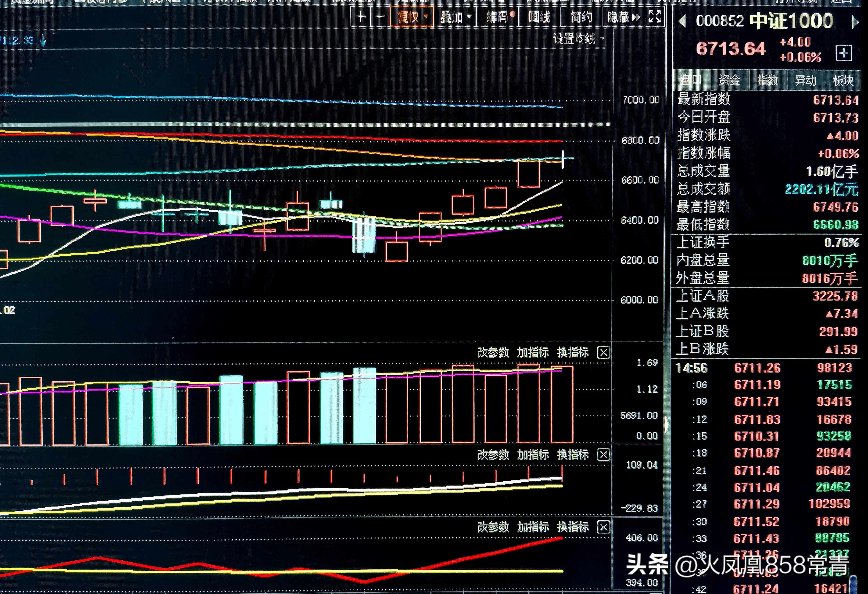
Task: Click 换指标 in the MACD panel
Action: pos(573,455)
